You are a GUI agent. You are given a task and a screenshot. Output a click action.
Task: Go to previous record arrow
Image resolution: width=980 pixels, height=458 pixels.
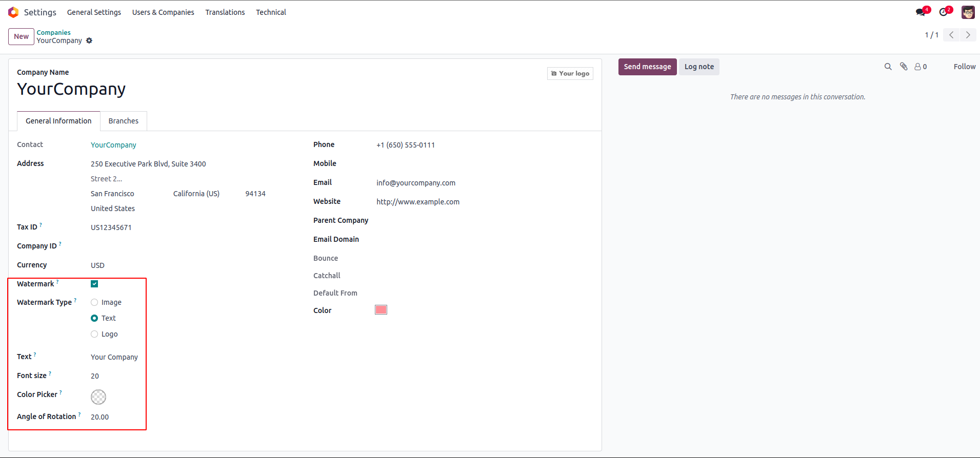click(x=951, y=35)
